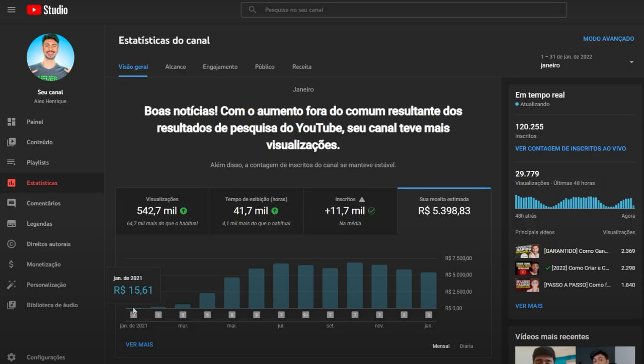The height and width of the screenshot is (364, 644).
Task: Open Playlists via its list icon
Action: click(x=12, y=162)
